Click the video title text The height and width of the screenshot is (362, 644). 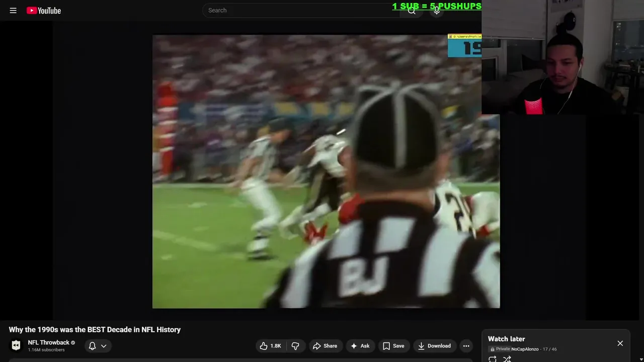click(95, 330)
